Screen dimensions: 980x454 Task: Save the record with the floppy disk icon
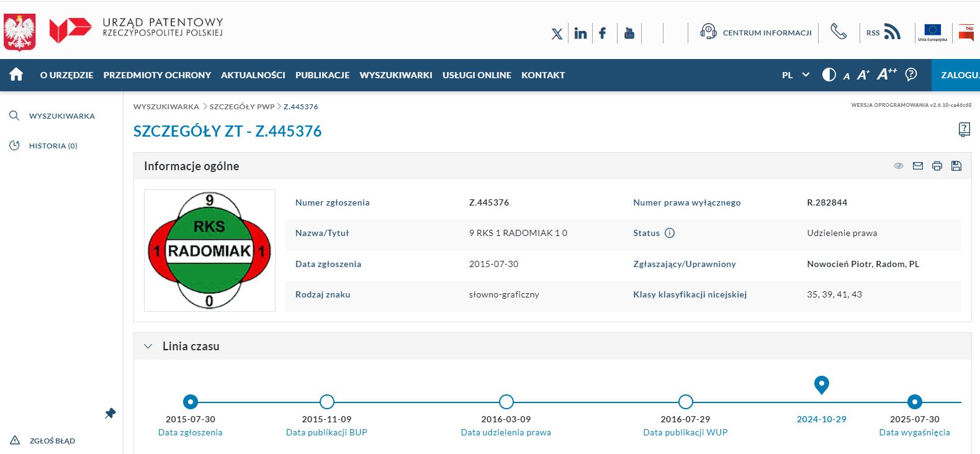[x=956, y=166]
